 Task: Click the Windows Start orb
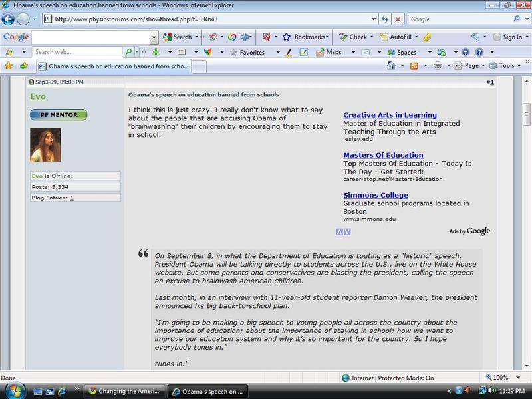click(15, 390)
